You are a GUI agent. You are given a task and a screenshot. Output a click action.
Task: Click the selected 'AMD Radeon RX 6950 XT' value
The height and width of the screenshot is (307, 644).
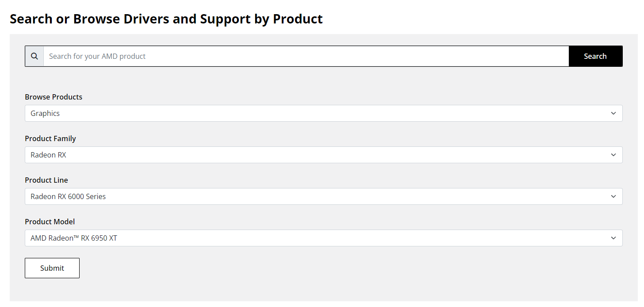click(74, 238)
